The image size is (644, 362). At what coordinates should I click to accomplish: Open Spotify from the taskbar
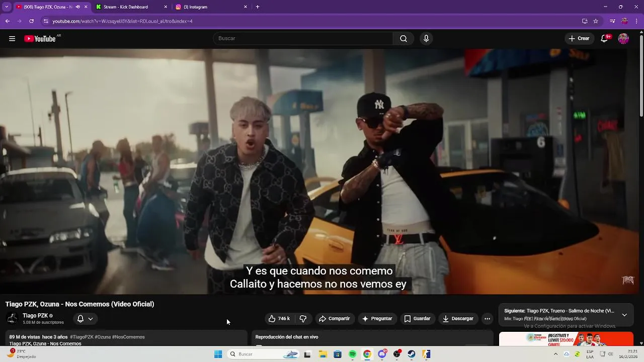click(x=352, y=354)
